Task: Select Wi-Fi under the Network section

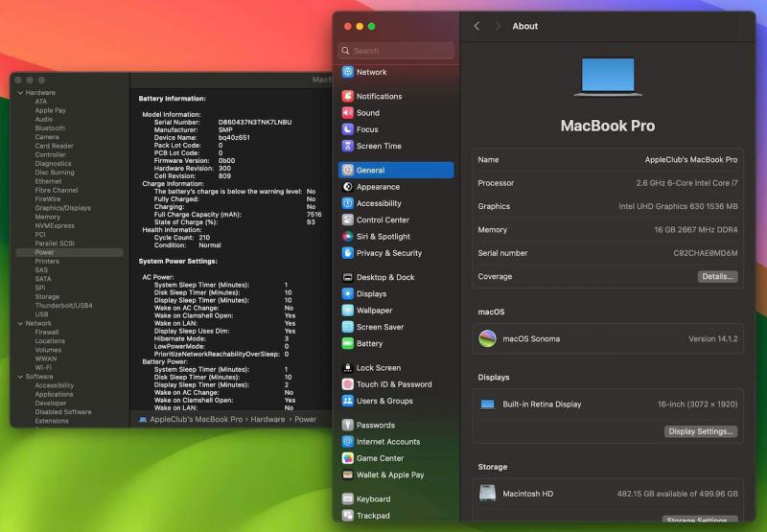Action: 43,367
